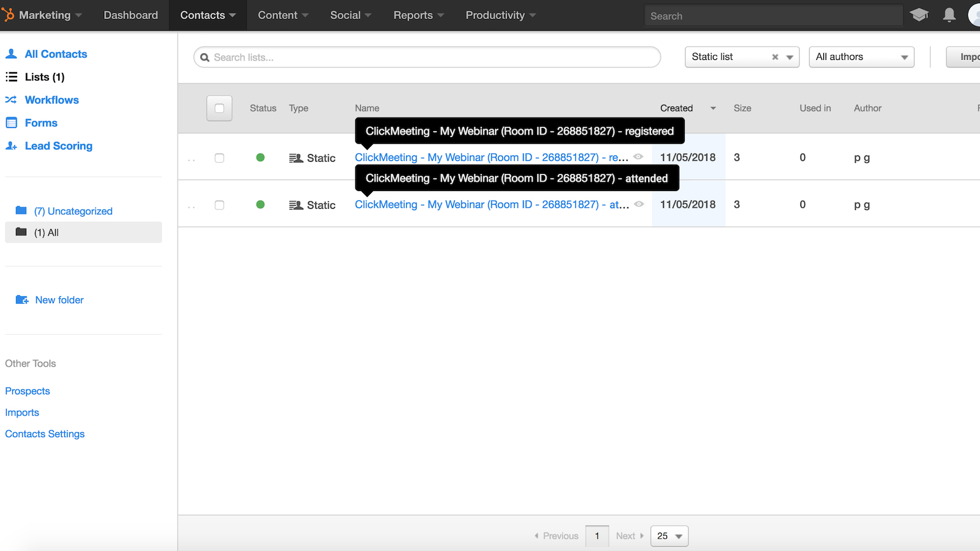Click the Workflows shuffle icon
Screen dimensions: 980x551
point(11,100)
